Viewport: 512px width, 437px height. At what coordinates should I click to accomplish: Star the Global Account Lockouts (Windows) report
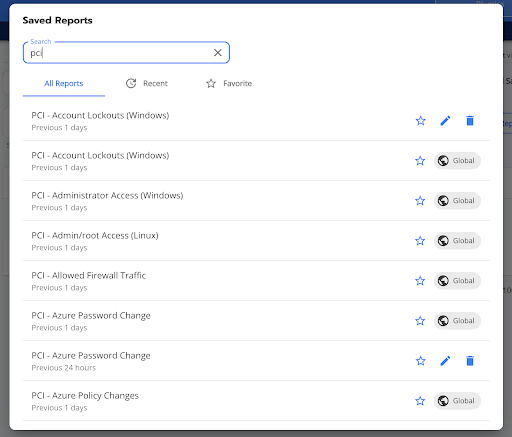coord(420,161)
